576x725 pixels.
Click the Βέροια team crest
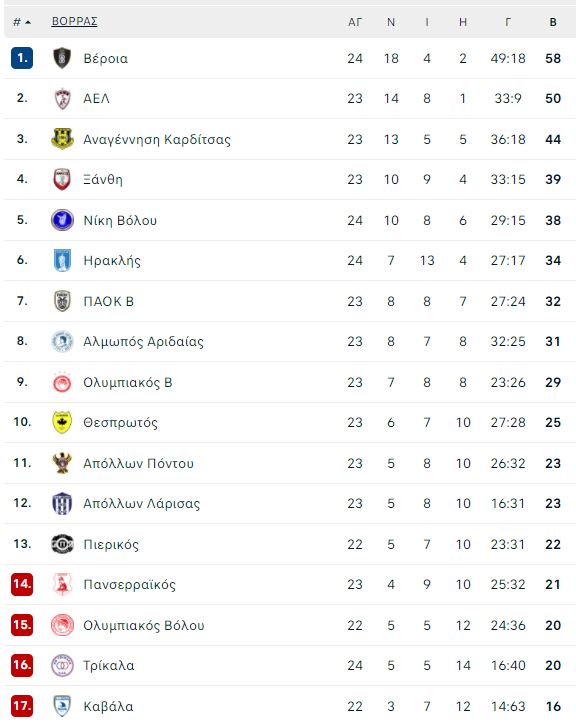[x=62, y=58]
